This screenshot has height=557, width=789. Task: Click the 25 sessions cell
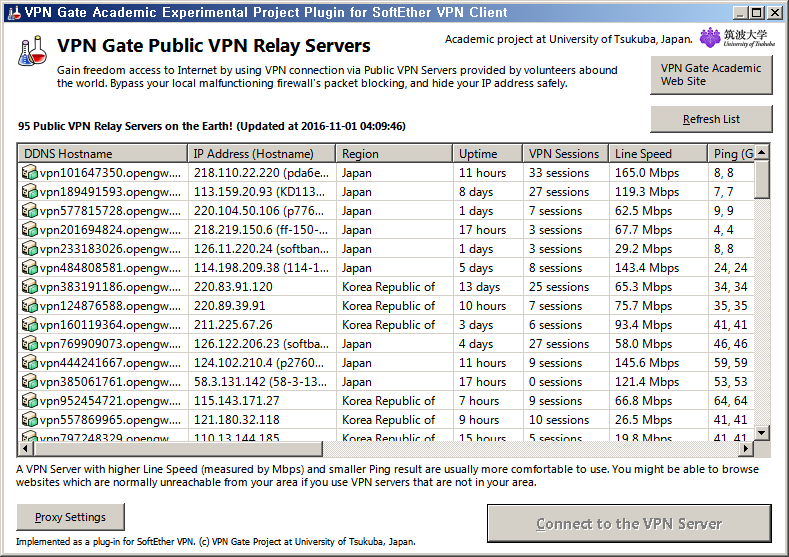(566, 287)
